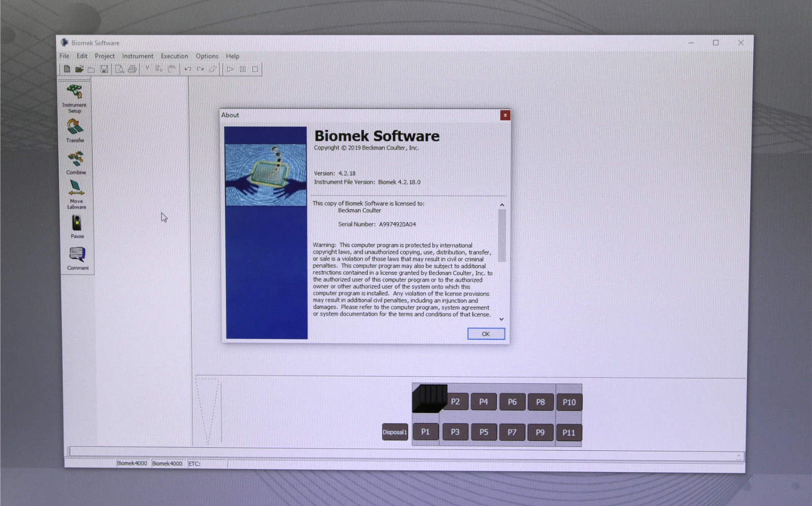Open the Execution menu
This screenshot has height=506, width=812.
pyautogui.click(x=174, y=56)
